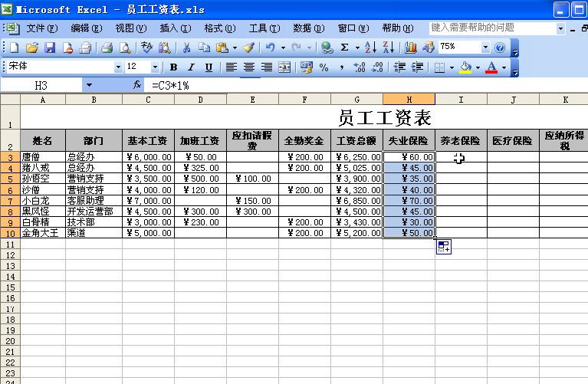Save the workbook with the floppy icon
Screen dimensions: 588x384
tap(50, 48)
